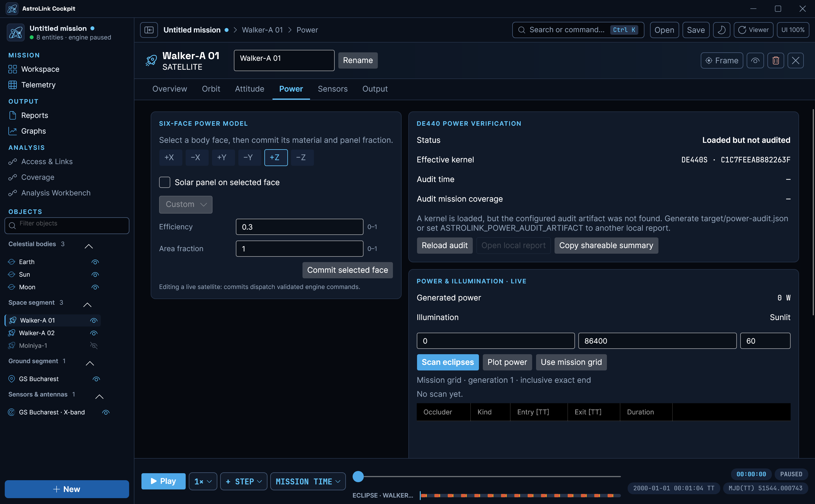Toggle dark mode moon icon

tap(721, 30)
